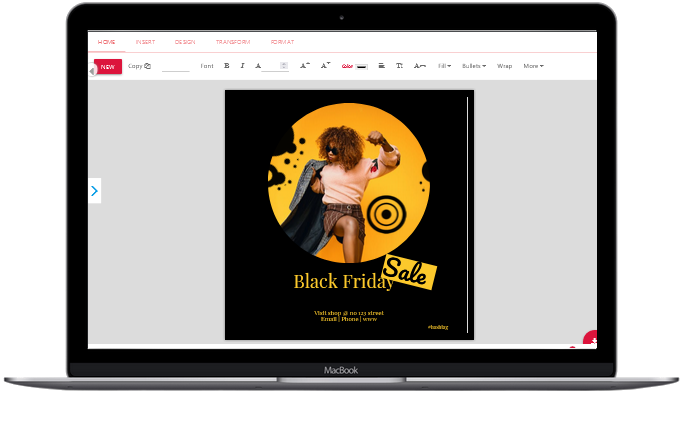Open the Fill dropdown
The height and width of the screenshot is (427, 684).
click(444, 66)
